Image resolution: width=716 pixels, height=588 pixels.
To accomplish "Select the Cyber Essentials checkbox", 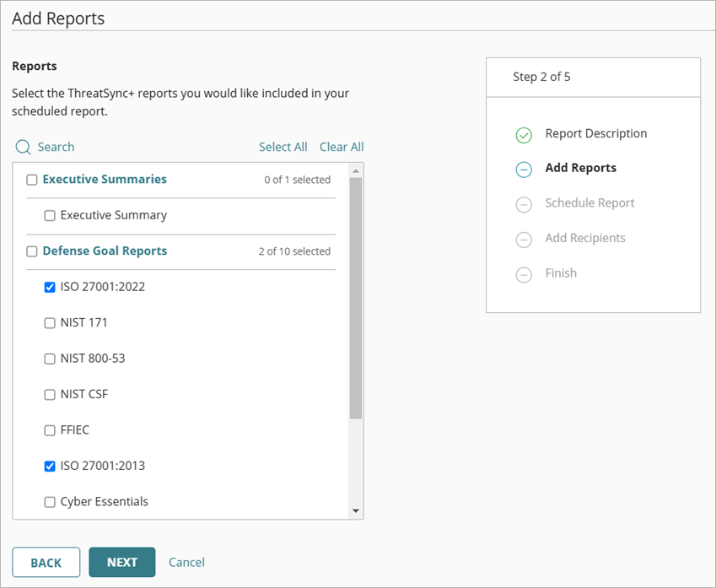I will (50, 501).
